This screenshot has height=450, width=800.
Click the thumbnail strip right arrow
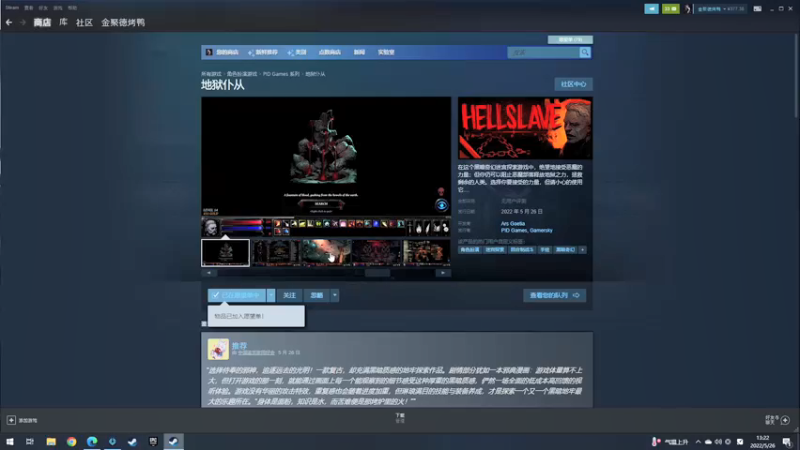(x=443, y=273)
